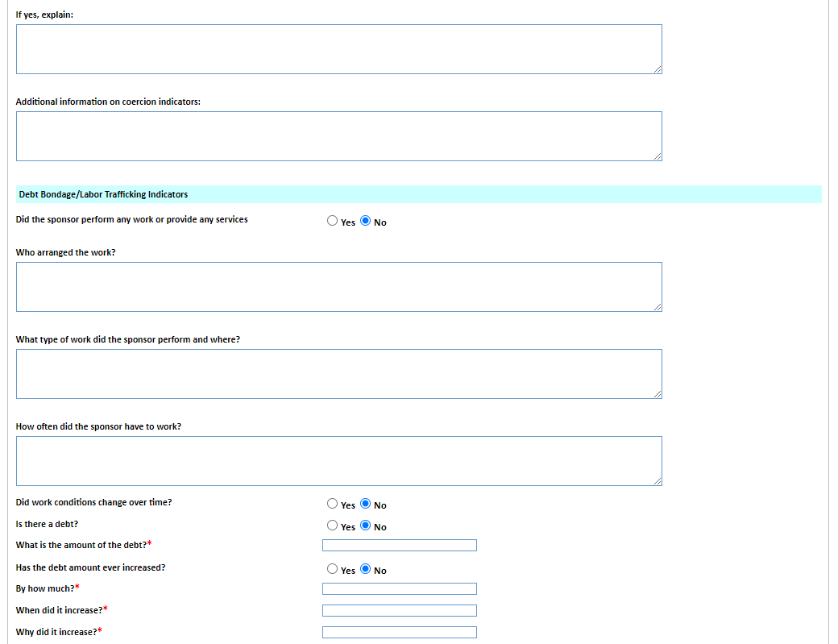This screenshot has width=838, height=644.
Task: Grab resize handle of 'If yes, explain' box
Action: [x=658, y=69]
